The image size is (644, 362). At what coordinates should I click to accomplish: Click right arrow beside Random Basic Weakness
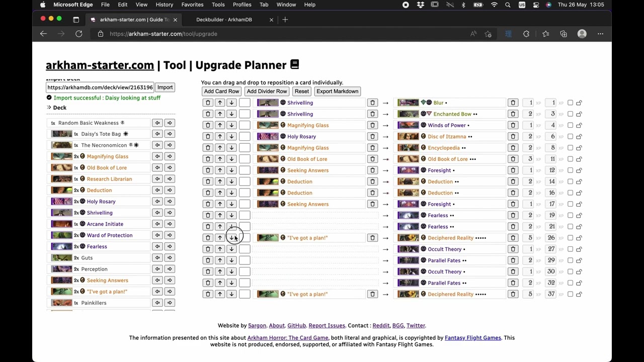tap(170, 123)
